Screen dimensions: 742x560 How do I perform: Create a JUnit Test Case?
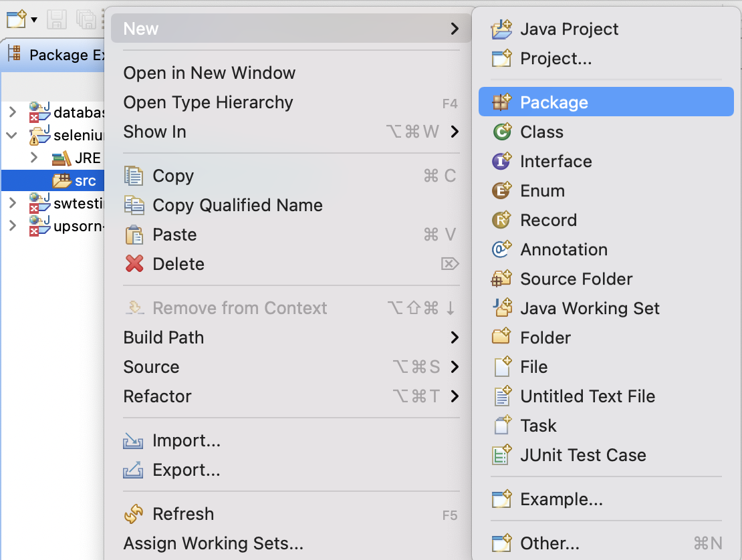click(582, 455)
